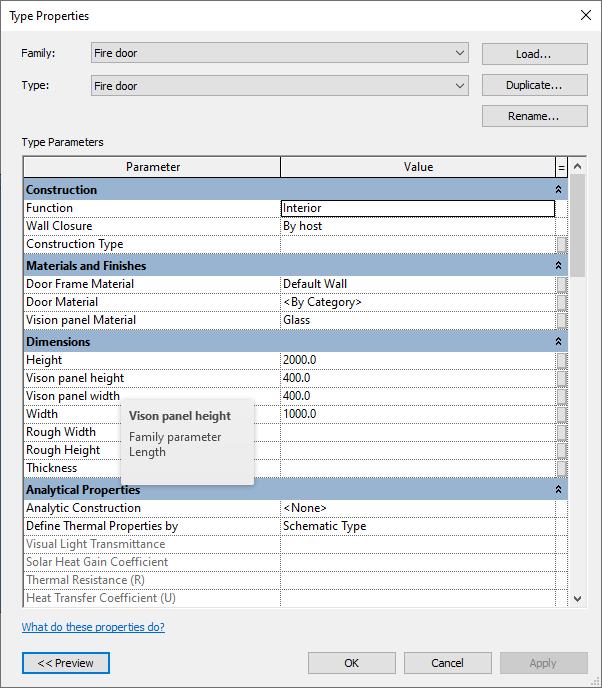Select the Rough Width parameter label
The width and height of the screenshot is (602, 688).
coord(61,432)
